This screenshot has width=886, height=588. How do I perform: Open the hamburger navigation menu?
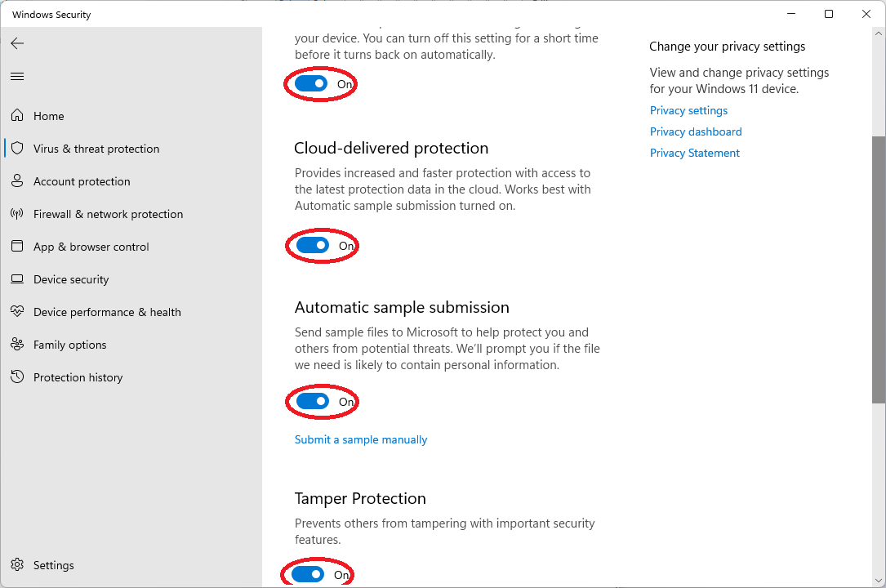pyautogui.click(x=17, y=76)
